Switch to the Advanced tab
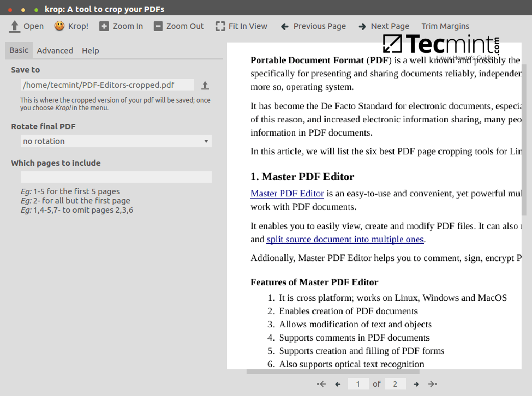 (55, 51)
